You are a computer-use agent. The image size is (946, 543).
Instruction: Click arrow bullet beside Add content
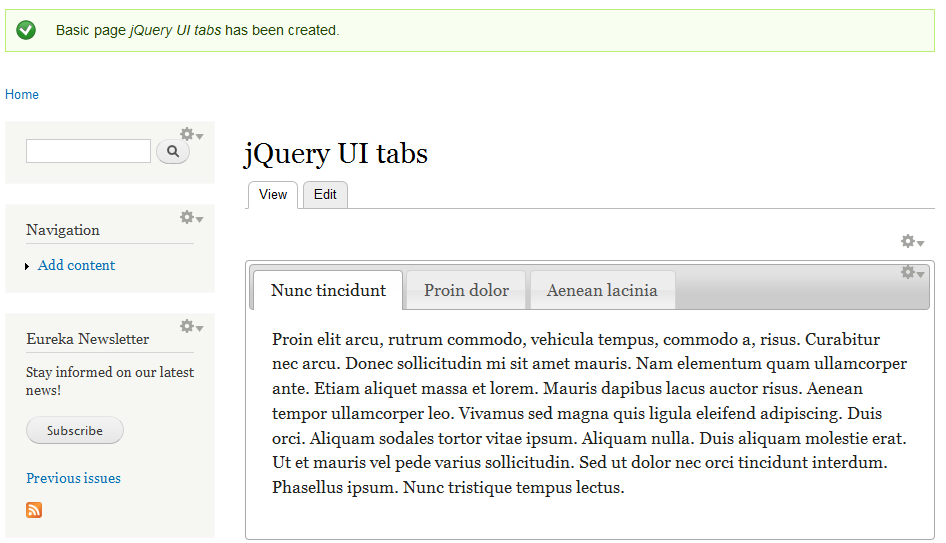(x=27, y=267)
